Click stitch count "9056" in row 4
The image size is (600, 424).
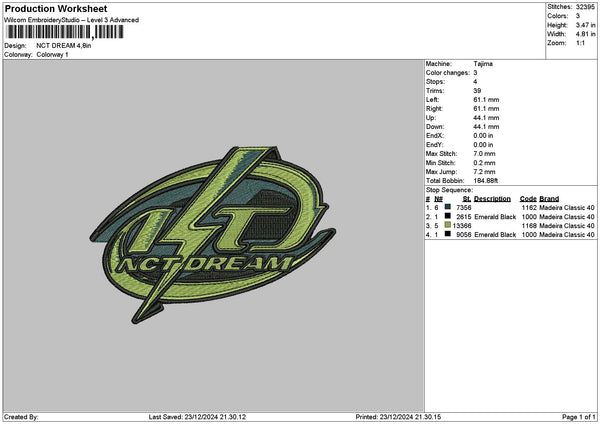pyautogui.click(x=464, y=235)
